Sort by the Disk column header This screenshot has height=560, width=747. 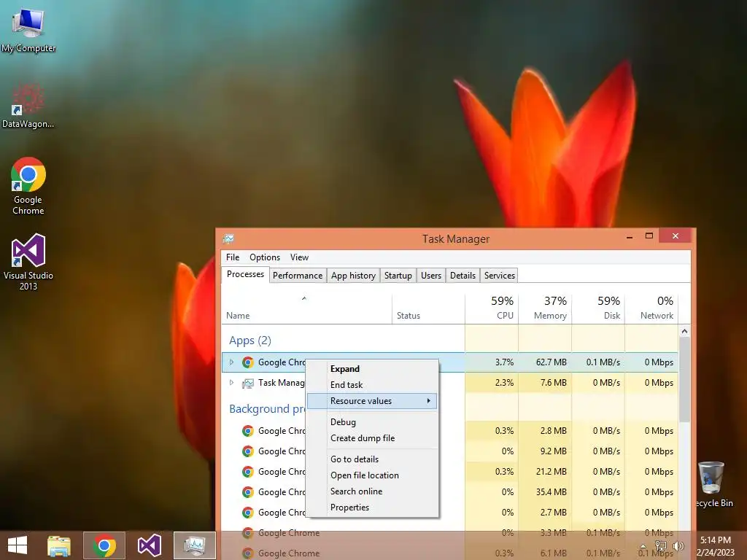pos(598,308)
